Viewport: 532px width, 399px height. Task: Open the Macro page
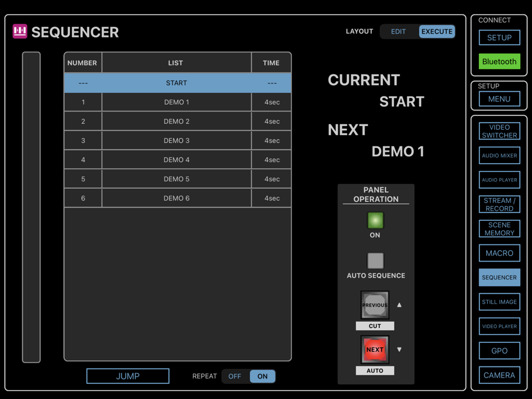(499, 253)
